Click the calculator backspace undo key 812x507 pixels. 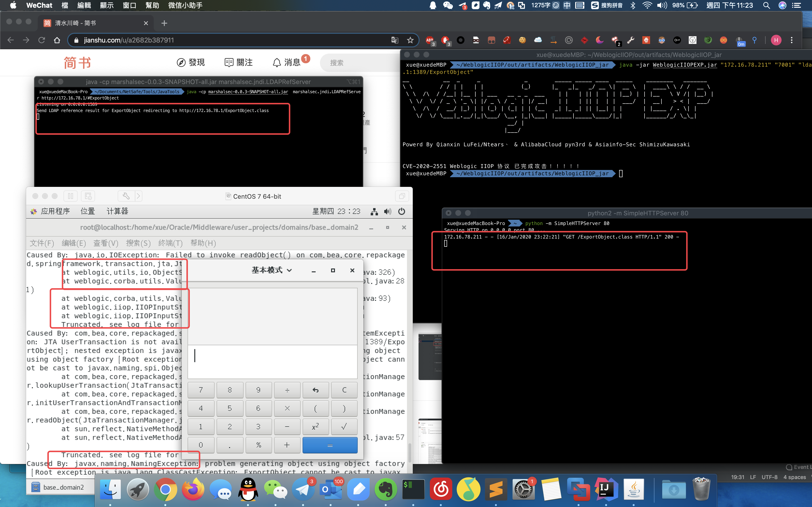click(x=315, y=390)
